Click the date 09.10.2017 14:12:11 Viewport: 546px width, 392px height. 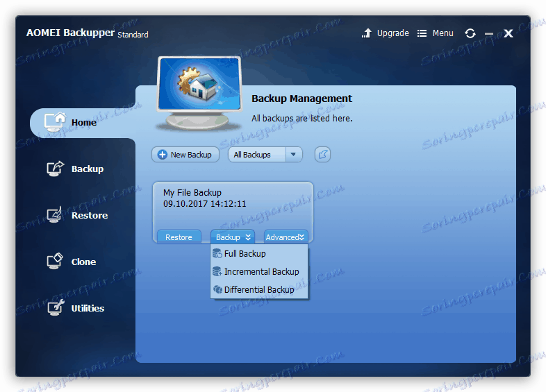tap(205, 204)
